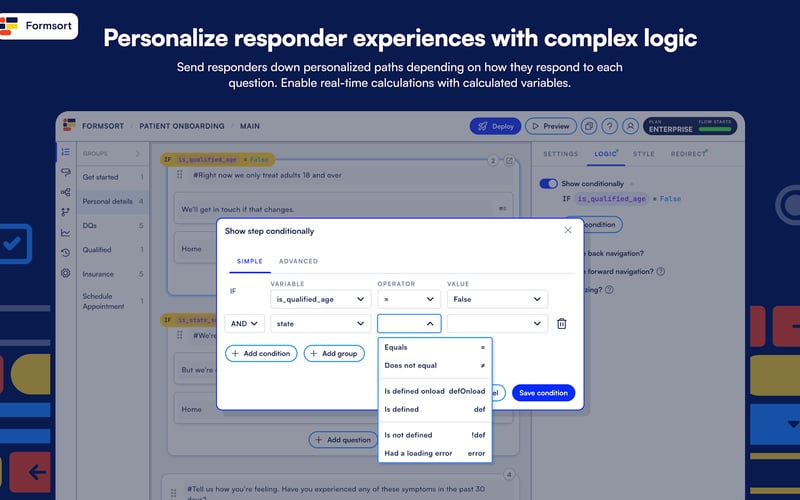Select the Equals operator option
The image size is (800, 500).
(435, 347)
